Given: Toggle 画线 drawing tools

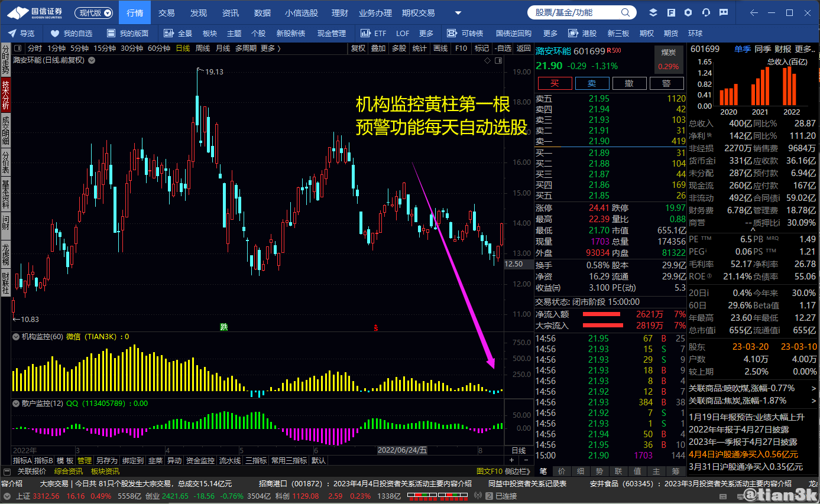Looking at the screenshot, I should pyautogui.click(x=440, y=48).
